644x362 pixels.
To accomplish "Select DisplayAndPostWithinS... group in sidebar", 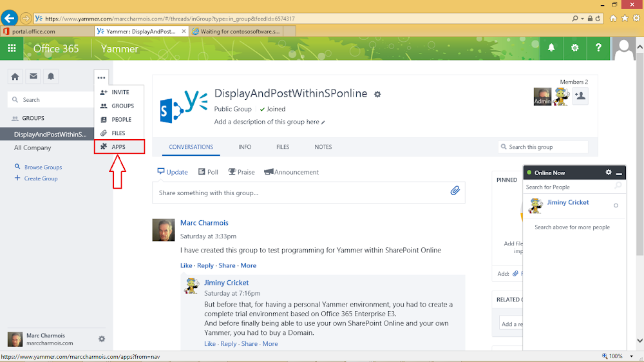I will click(47, 135).
